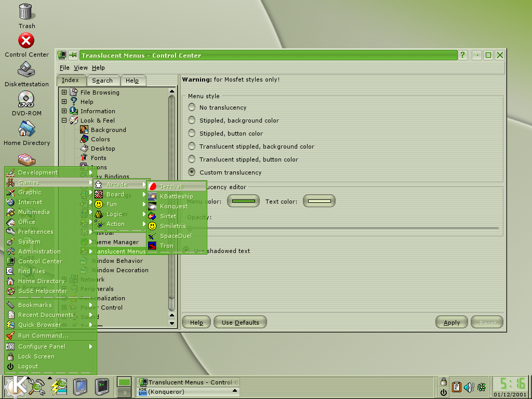Select Translucent stippled, button color

pyautogui.click(x=192, y=159)
